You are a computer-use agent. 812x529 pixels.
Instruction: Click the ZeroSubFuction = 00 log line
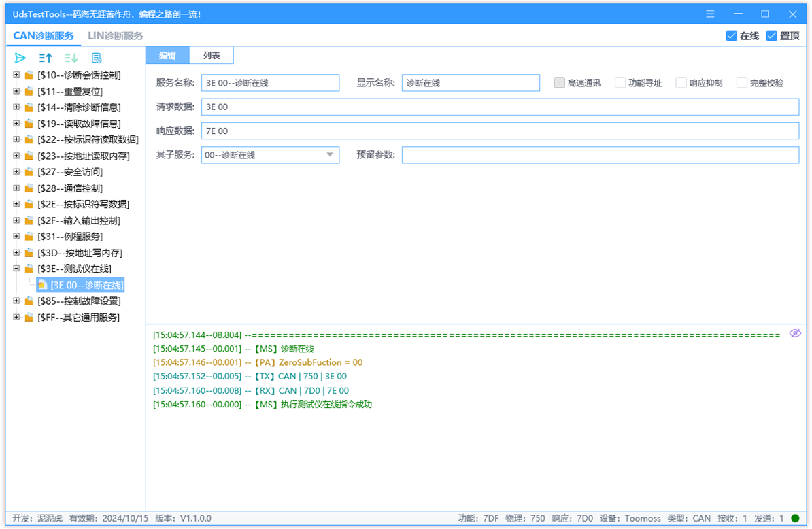tap(257, 362)
